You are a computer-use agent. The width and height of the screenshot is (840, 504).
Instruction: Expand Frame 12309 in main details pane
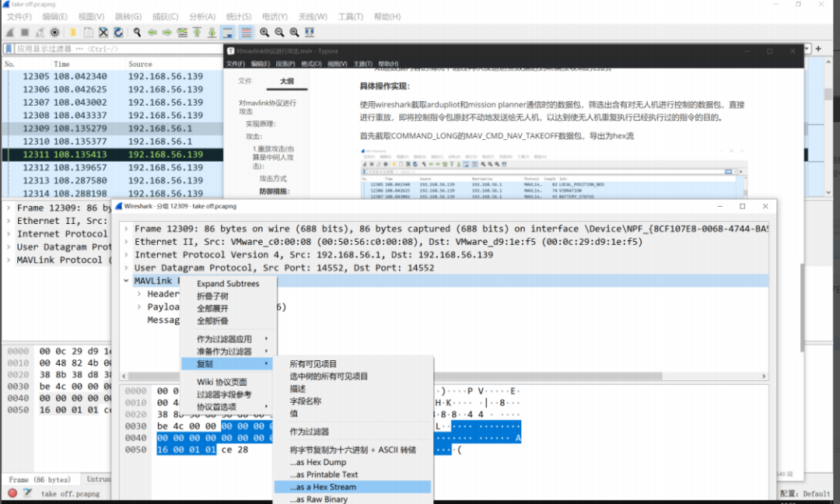[x=9, y=208]
